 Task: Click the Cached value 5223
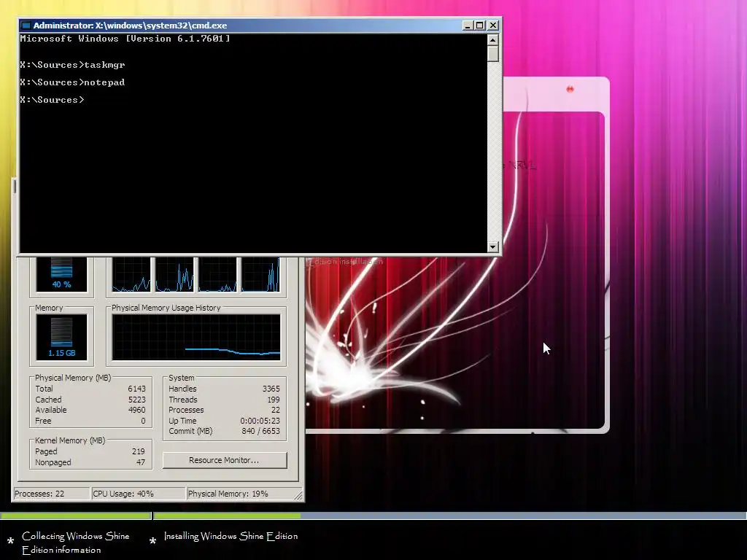[136, 400]
